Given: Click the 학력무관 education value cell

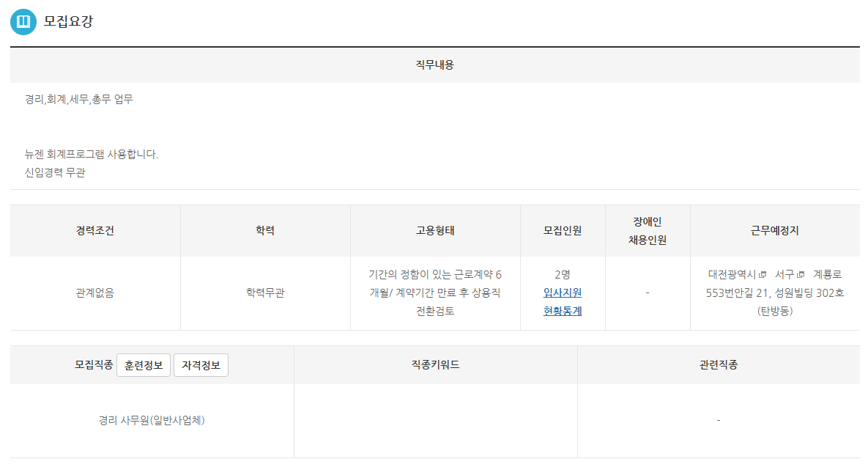Looking at the screenshot, I should pos(265,293).
